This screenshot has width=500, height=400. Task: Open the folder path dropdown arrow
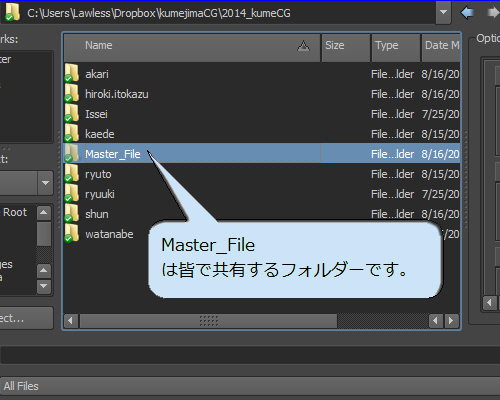443,12
